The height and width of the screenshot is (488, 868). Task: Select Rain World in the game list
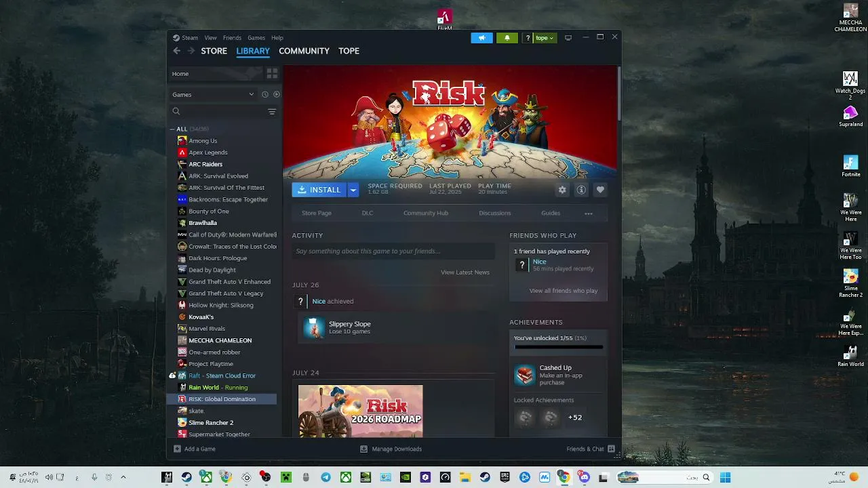(x=221, y=388)
